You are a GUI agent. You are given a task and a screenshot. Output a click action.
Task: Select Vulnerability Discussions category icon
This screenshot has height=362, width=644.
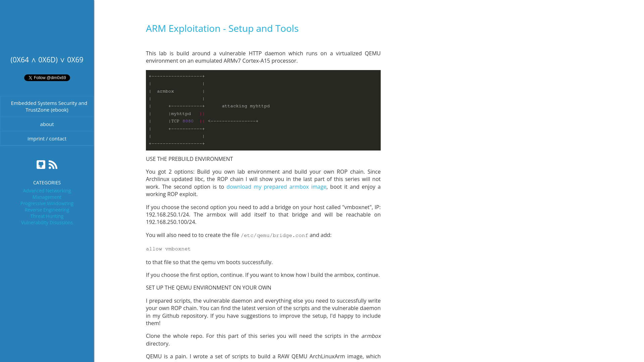(47, 222)
